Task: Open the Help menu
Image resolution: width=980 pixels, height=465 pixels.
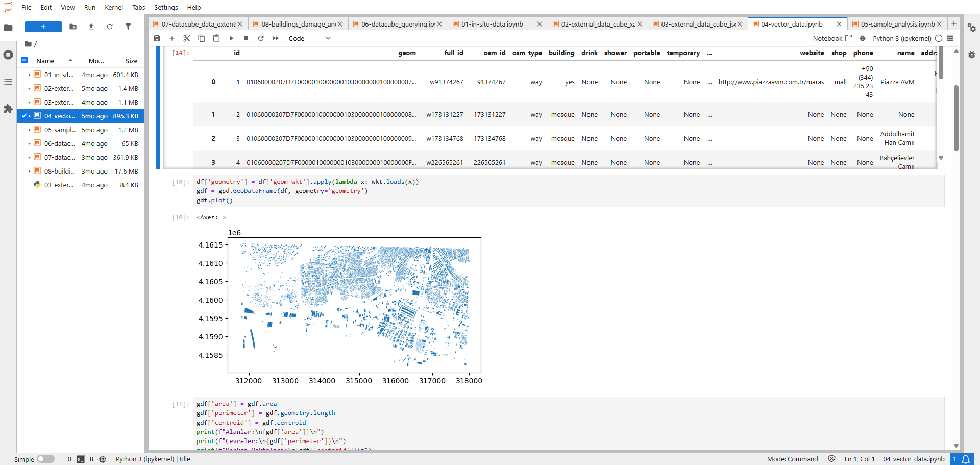Action: click(x=194, y=7)
